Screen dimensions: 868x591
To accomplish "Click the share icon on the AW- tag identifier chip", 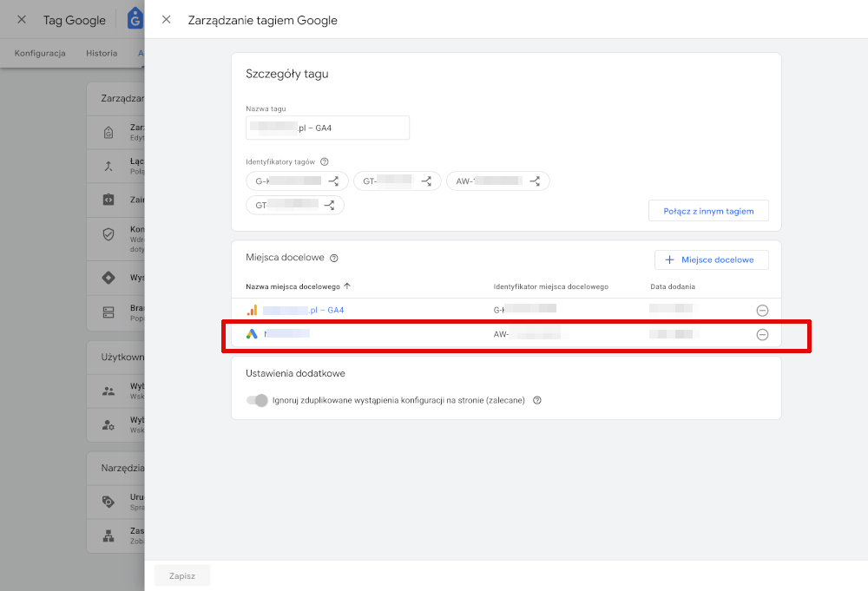I will coord(536,181).
